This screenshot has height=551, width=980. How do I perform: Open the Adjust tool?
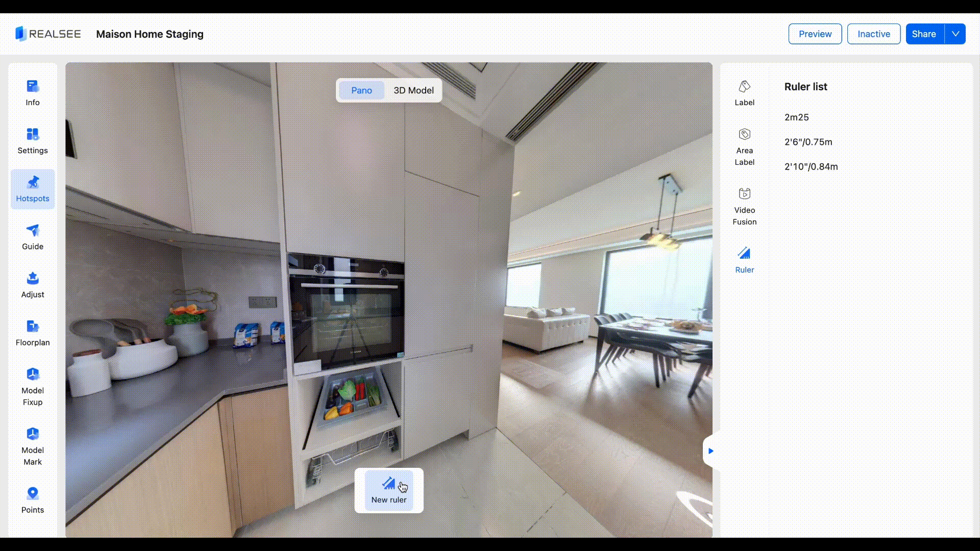[33, 285]
